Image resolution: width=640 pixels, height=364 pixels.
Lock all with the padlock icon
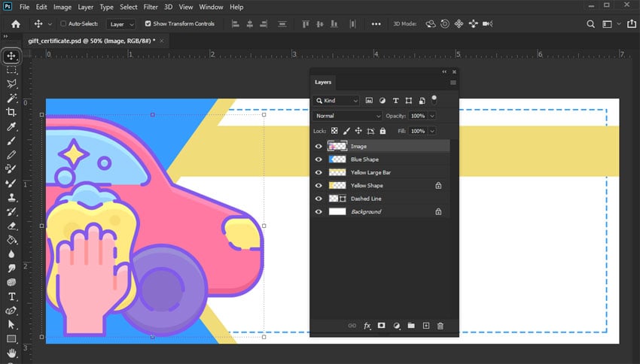point(382,132)
